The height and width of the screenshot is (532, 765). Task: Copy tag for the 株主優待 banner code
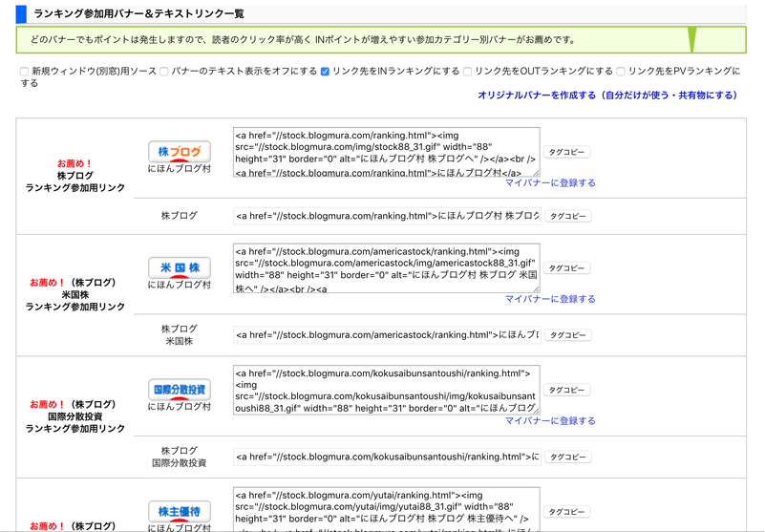pos(566,512)
